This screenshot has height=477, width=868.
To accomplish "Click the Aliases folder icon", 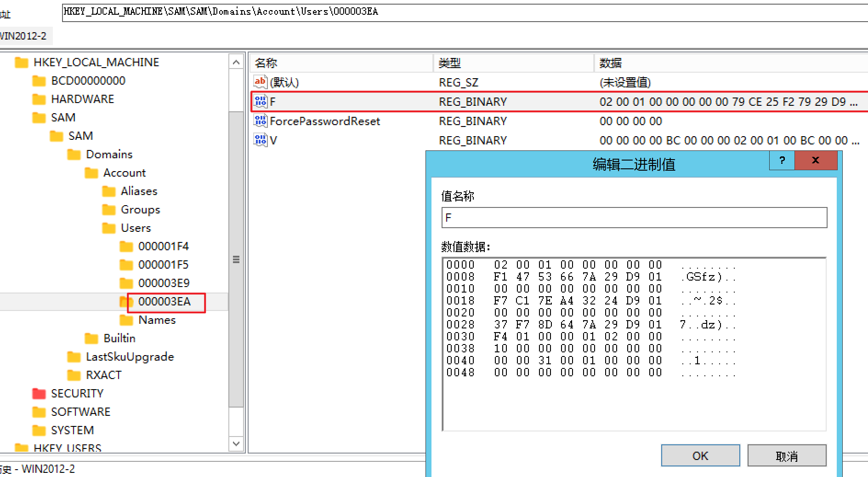I will (x=109, y=191).
